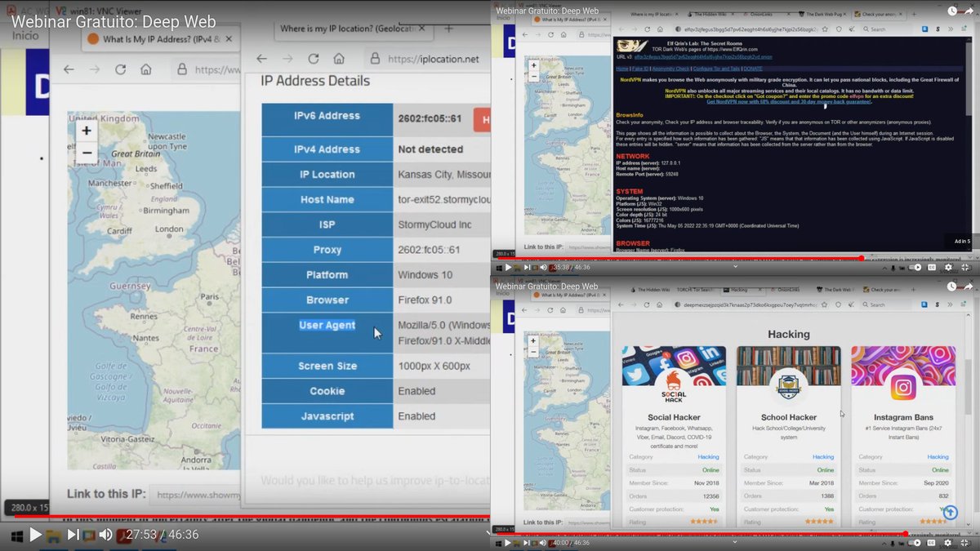Move bottom-right video's progress scrubber handle

(906, 534)
